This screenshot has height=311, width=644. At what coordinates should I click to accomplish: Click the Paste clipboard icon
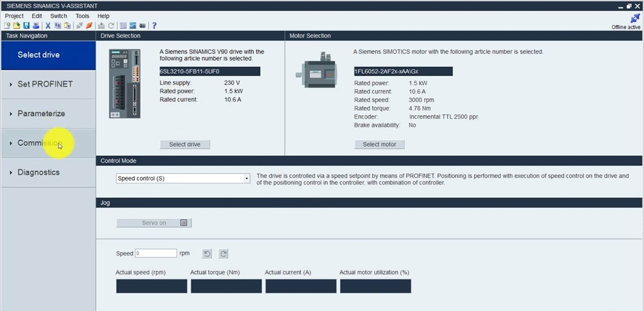pos(67,25)
